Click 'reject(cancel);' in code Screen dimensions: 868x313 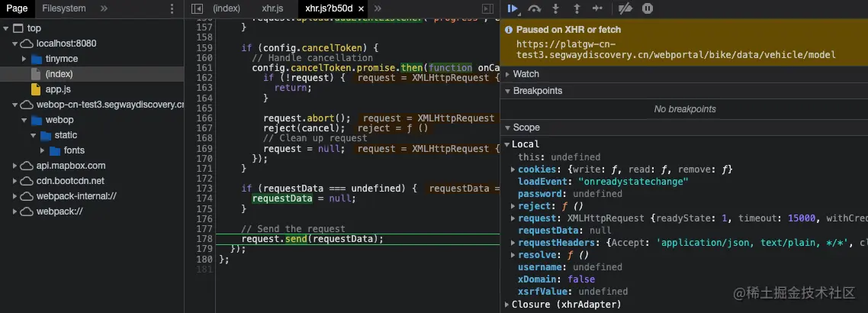tap(304, 128)
